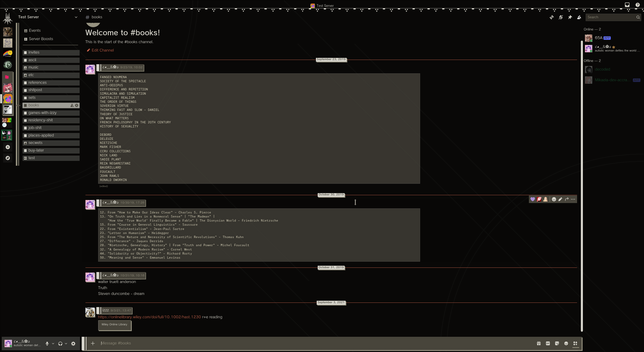Open more message actions with the ellipsis
The height and width of the screenshot is (352, 644).
pyautogui.click(x=573, y=199)
